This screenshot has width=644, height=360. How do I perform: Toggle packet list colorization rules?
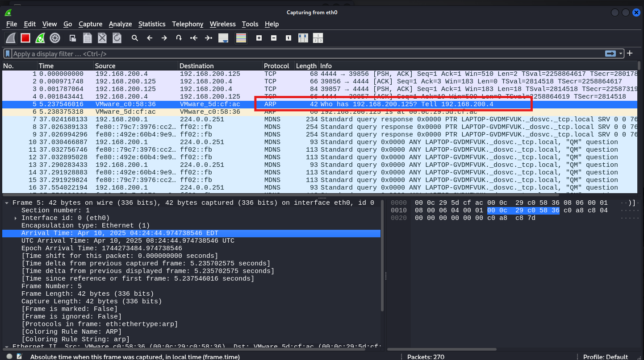click(x=241, y=38)
